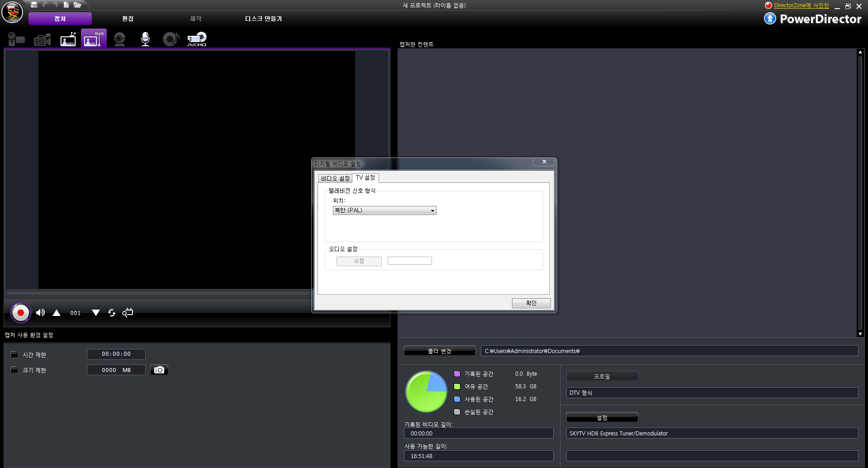Click the 크기 제한 size field 0000 MB
868x468 pixels.
116,370
